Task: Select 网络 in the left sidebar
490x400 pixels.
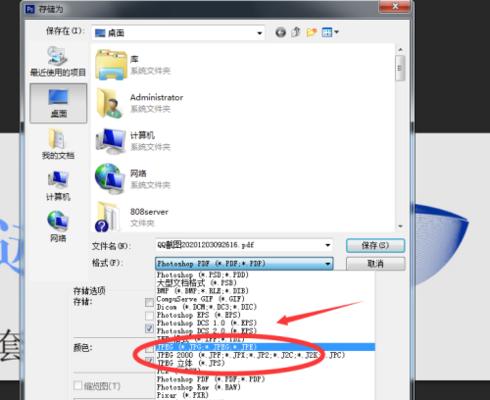Action: (58, 227)
